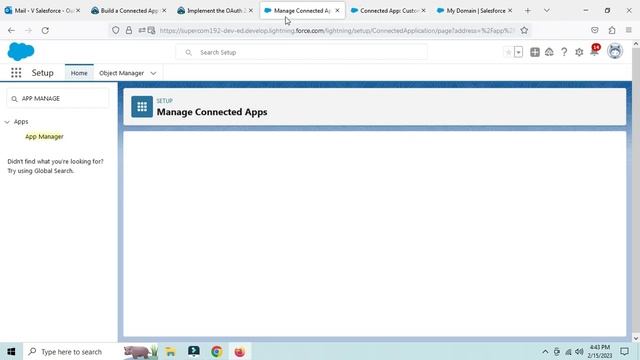The height and width of the screenshot is (360, 640).
Task: Click the Manage Connected Apps header icon
Action: 142,107
